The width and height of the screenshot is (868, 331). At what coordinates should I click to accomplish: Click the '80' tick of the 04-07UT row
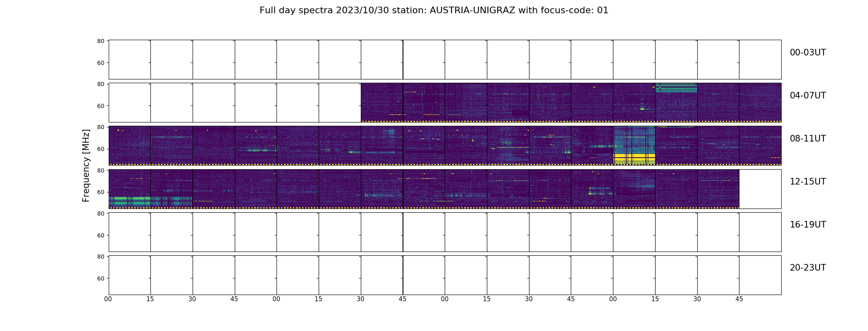tap(100, 84)
